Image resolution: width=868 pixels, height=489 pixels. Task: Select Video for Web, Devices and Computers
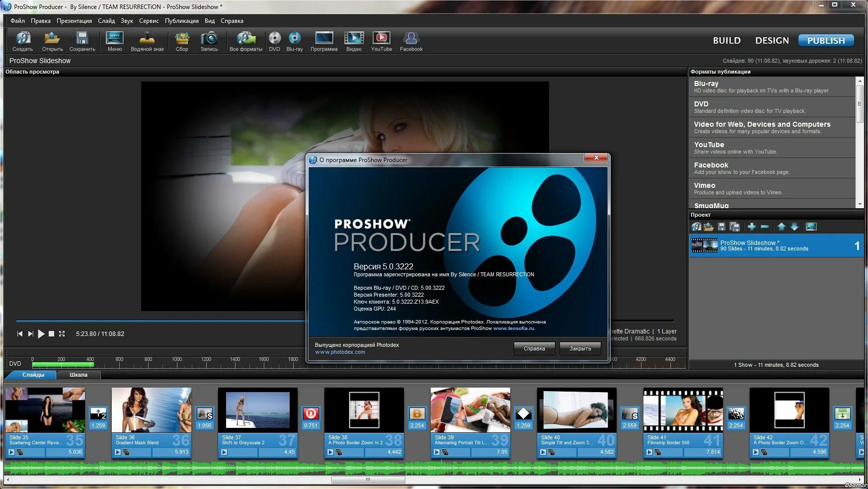coord(772,127)
